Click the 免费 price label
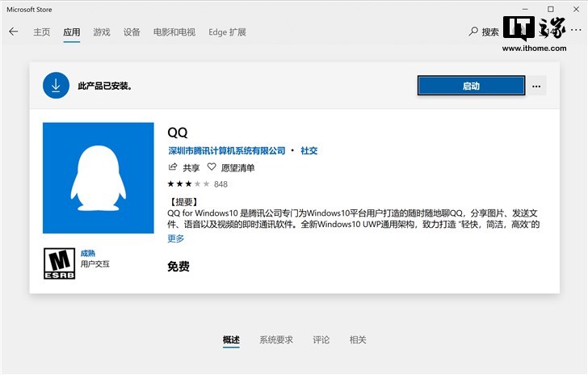 point(178,267)
